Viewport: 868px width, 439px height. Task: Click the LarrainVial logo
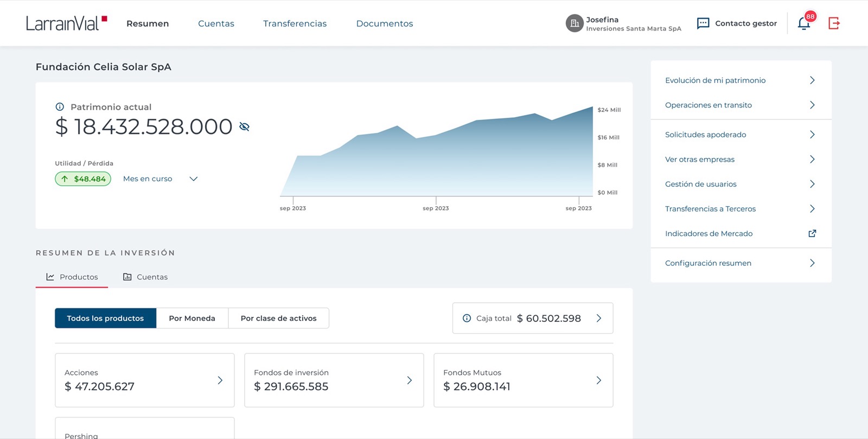click(67, 23)
